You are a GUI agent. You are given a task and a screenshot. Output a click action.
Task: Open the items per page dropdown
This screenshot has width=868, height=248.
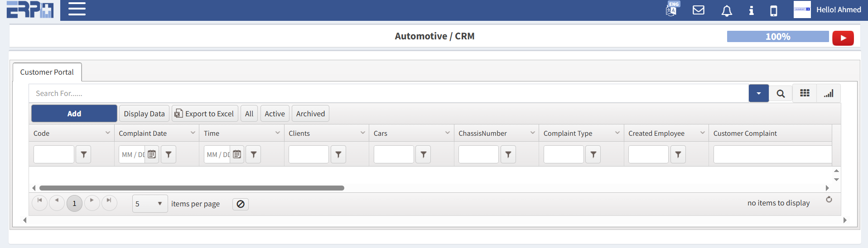tap(149, 204)
